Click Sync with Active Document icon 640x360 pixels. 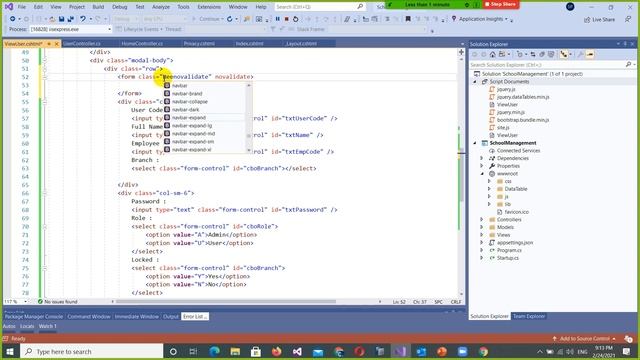pyautogui.click(x=533, y=54)
